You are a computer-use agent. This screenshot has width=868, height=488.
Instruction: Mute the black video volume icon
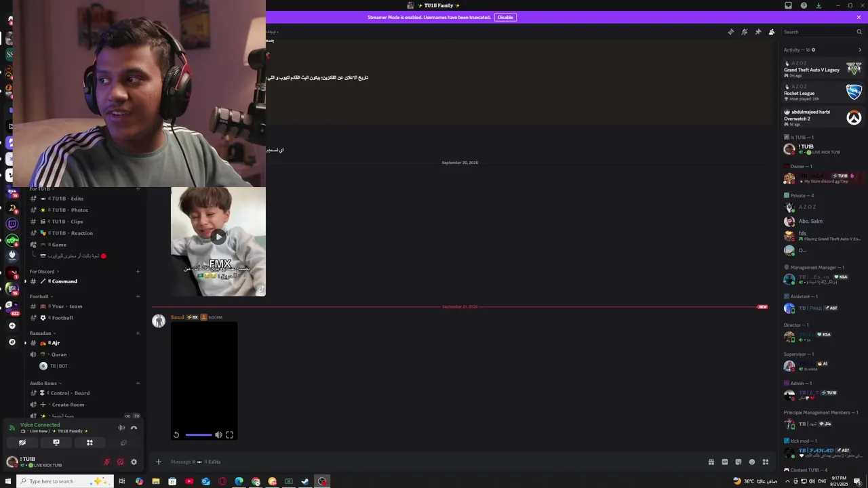coord(218,435)
